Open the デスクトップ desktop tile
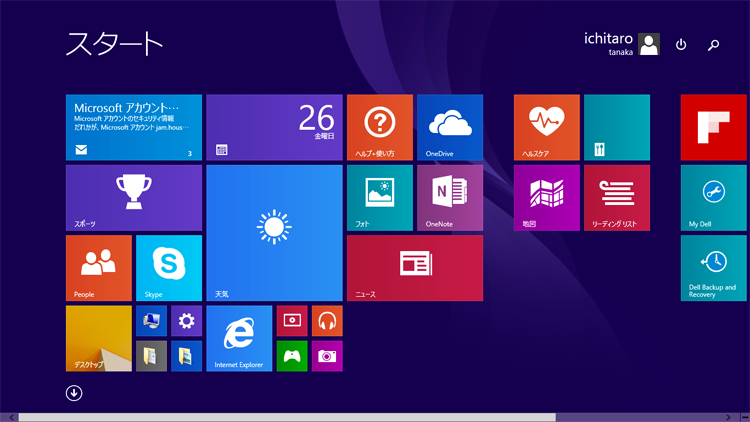This screenshot has height=422, width=750. tap(99, 338)
